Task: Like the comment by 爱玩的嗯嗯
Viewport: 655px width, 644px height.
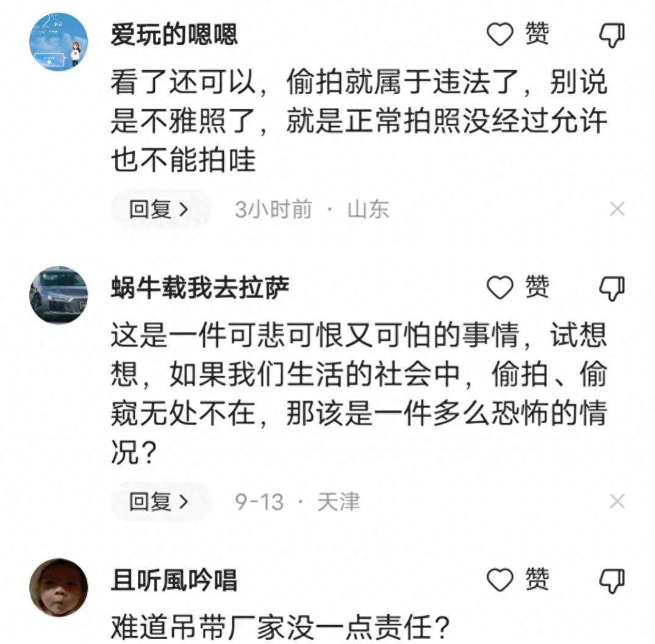Action: [x=501, y=36]
